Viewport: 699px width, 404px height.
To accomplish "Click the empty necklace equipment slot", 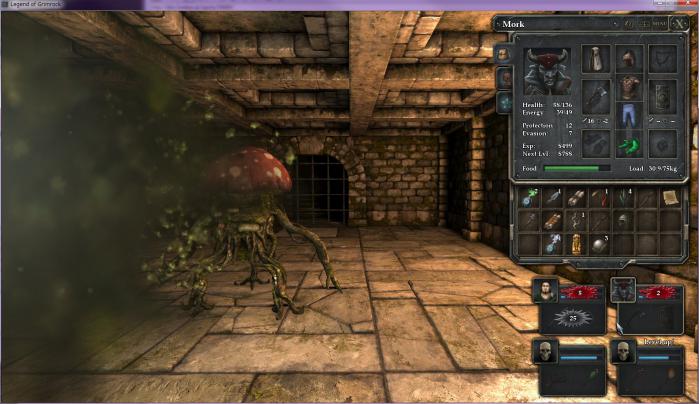I will coord(662,58).
